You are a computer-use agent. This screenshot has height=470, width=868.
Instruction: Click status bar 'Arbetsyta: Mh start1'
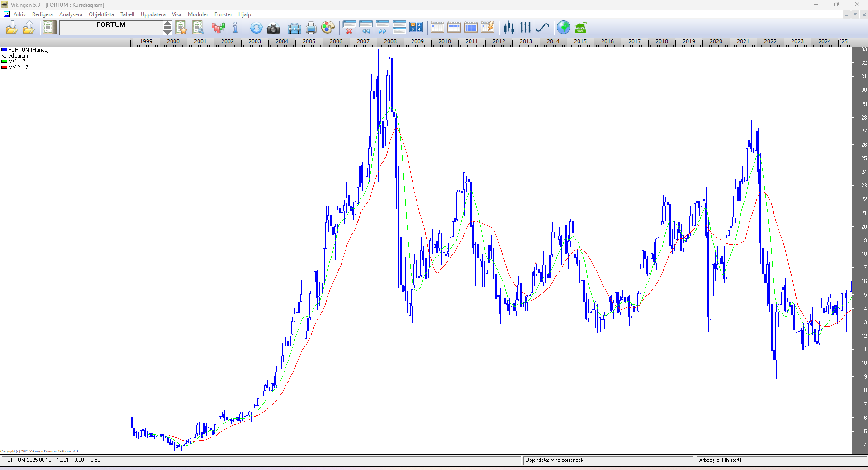(x=720, y=460)
